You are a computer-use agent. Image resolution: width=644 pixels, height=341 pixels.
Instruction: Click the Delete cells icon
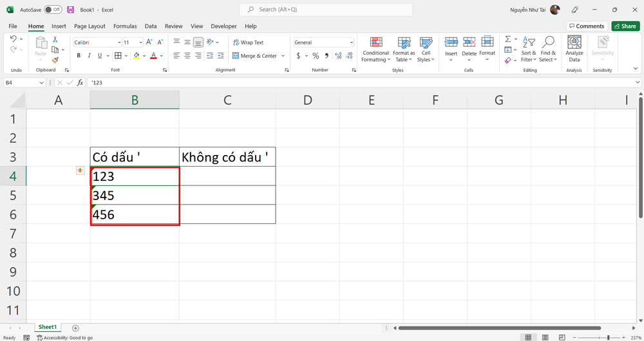click(469, 42)
